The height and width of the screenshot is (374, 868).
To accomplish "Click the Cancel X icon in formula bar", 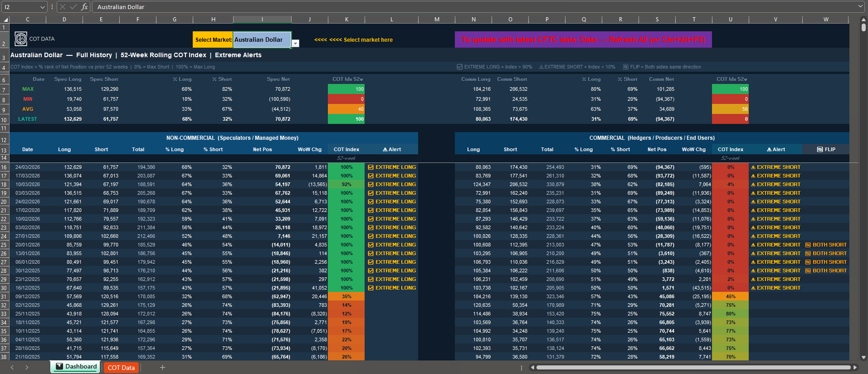I will point(63,7).
